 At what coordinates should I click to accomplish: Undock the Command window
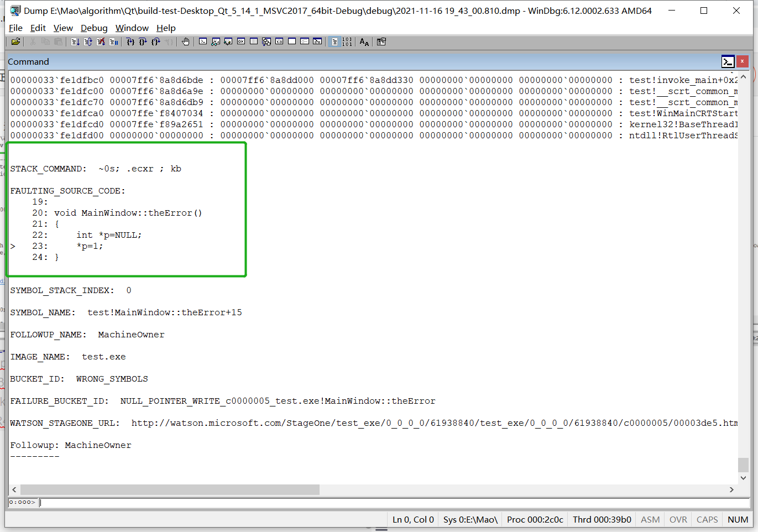tap(729, 61)
